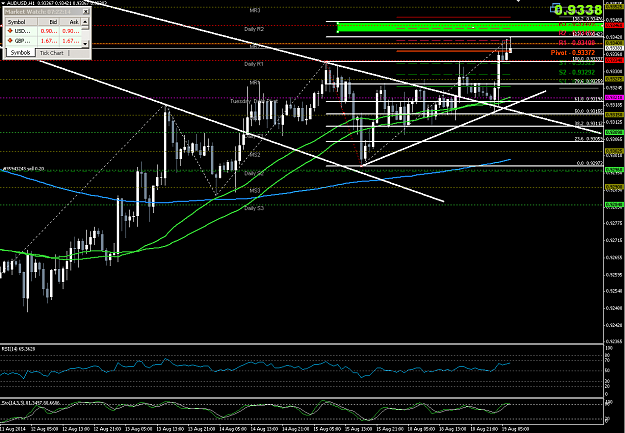Click the RSI(14) indicator label

tap(18, 349)
